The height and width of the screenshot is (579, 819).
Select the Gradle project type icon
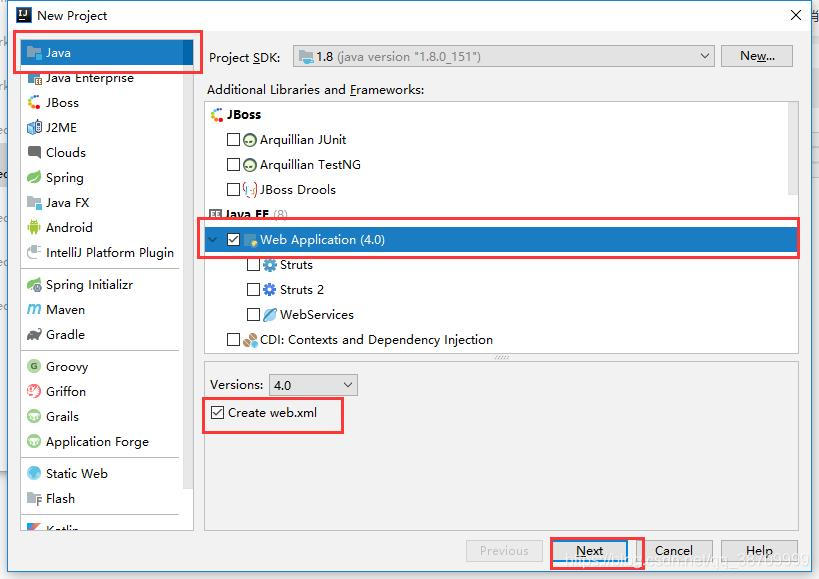click(34, 335)
